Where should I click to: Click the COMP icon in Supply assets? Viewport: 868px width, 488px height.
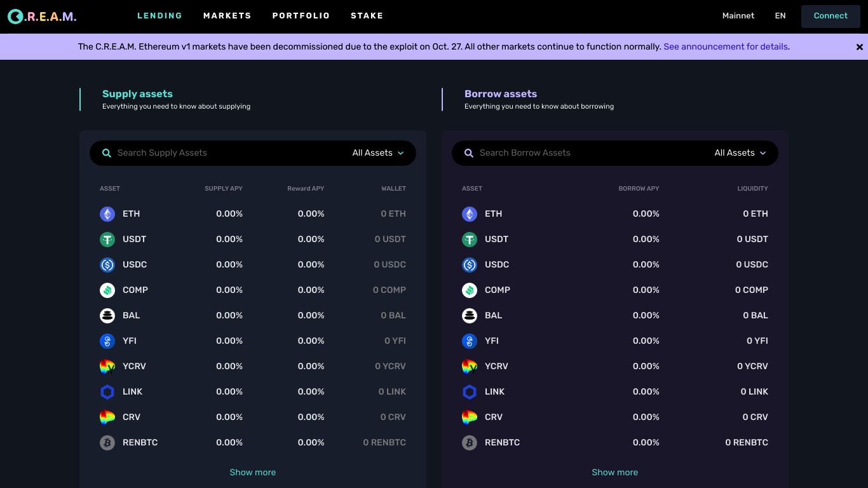pyautogui.click(x=107, y=290)
